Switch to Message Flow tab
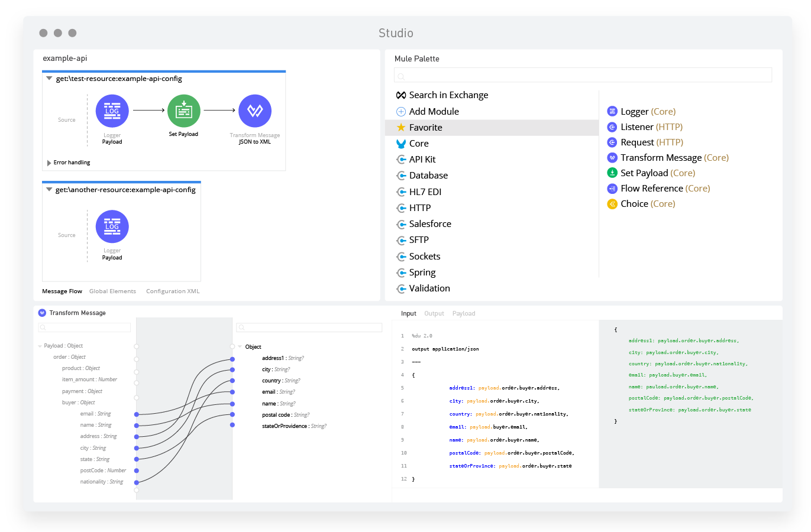 (x=62, y=291)
